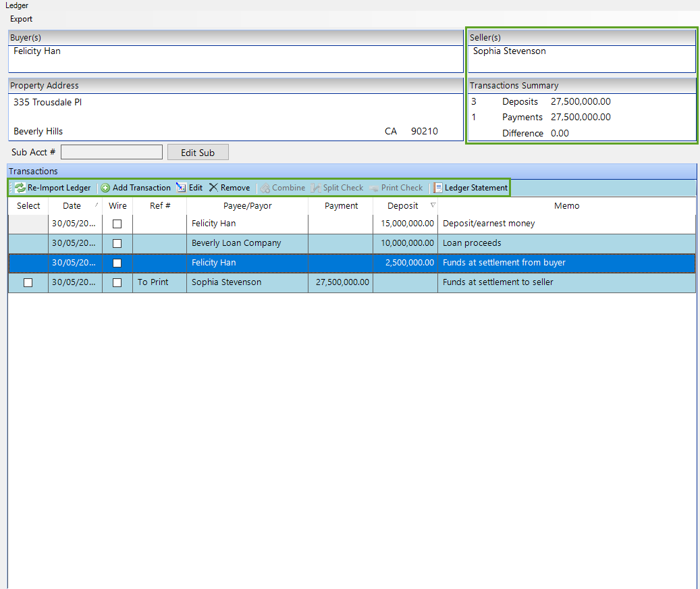Click the Ledger Statement icon
Viewport: 700px width, 589px height.
438,188
